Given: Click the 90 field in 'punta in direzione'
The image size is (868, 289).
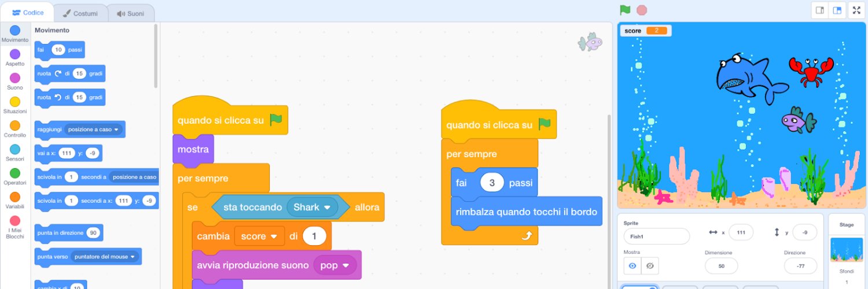Looking at the screenshot, I should pos(93,233).
